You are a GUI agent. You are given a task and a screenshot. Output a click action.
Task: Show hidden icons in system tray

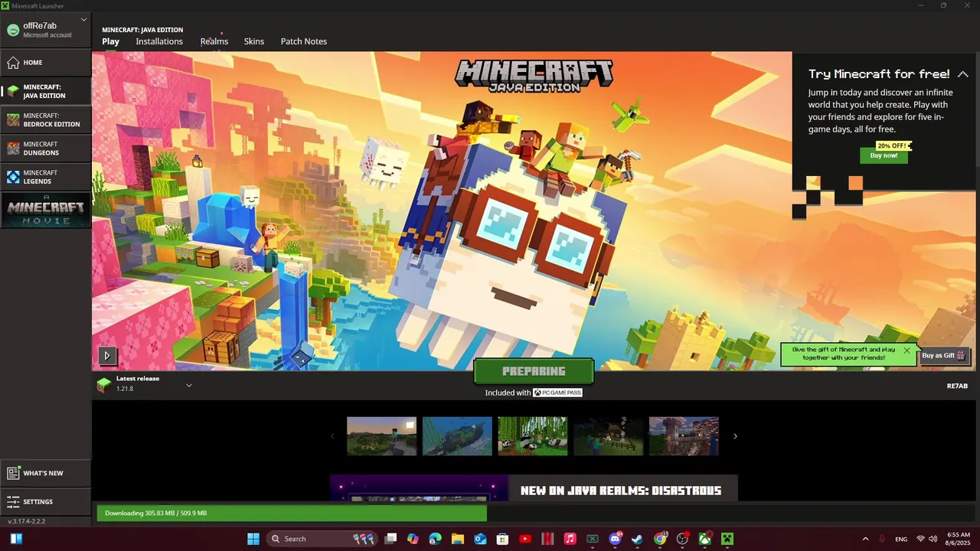(865, 539)
